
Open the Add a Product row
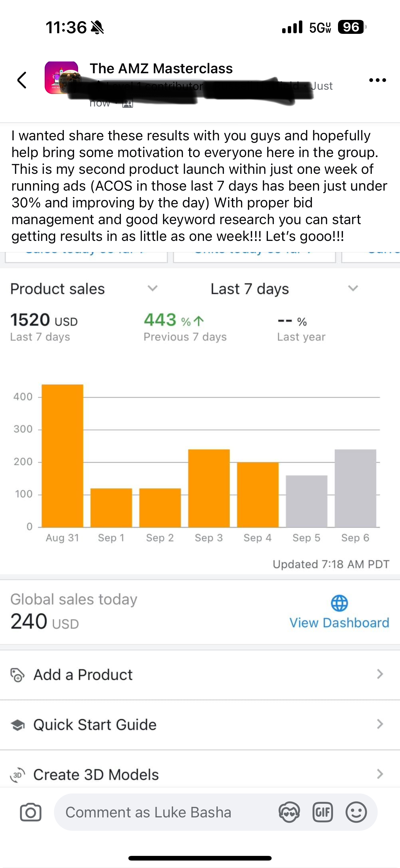(x=200, y=675)
